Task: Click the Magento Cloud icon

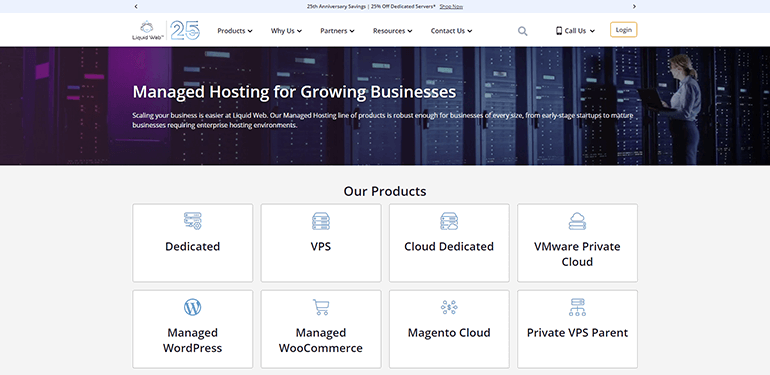Action: [449, 307]
